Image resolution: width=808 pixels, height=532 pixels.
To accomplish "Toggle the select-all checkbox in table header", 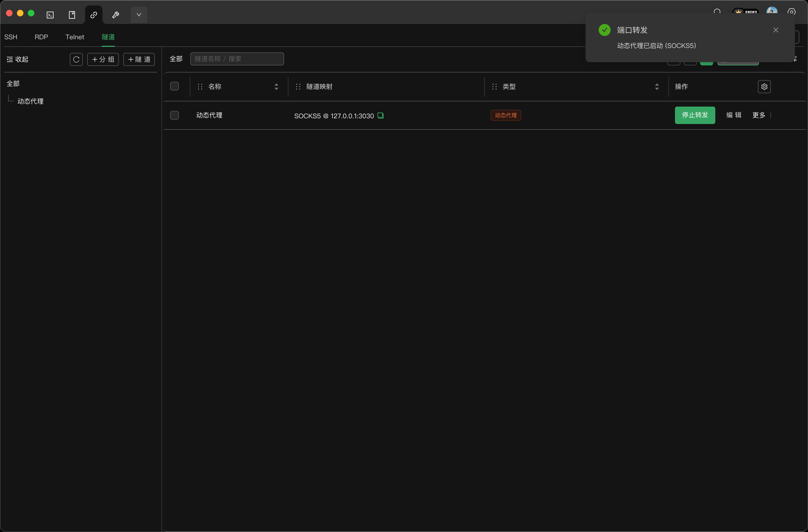I will click(x=174, y=86).
